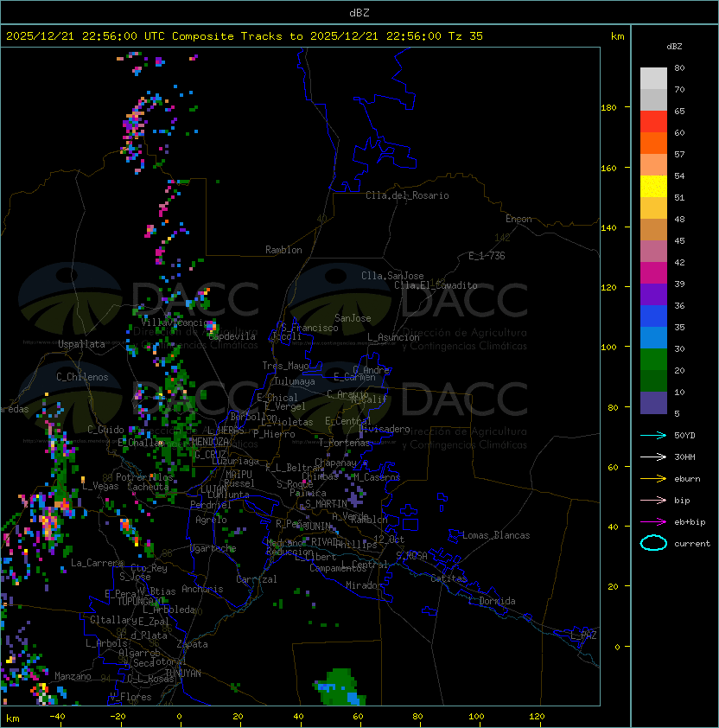Click the Divisadero label
Image resolution: width=719 pixels, height=728 pixels.
385,429
